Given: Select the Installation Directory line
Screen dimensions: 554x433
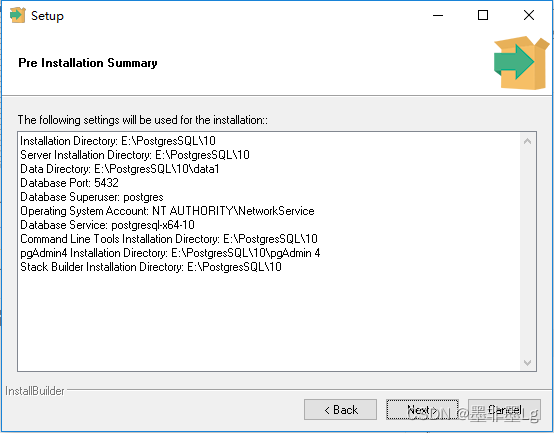Looking at the screenshot, I should pos(118,141).
